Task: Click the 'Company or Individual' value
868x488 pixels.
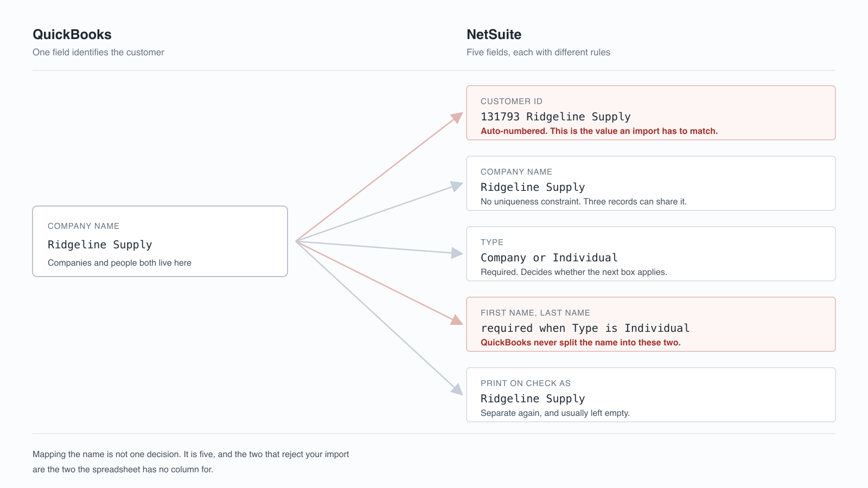Action: pos(549,258)
